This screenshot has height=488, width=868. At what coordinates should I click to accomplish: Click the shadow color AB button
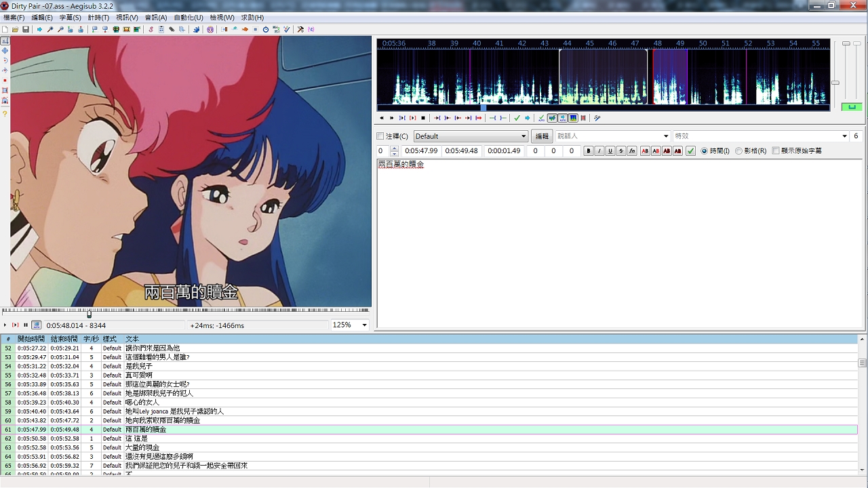pos(677,151)
